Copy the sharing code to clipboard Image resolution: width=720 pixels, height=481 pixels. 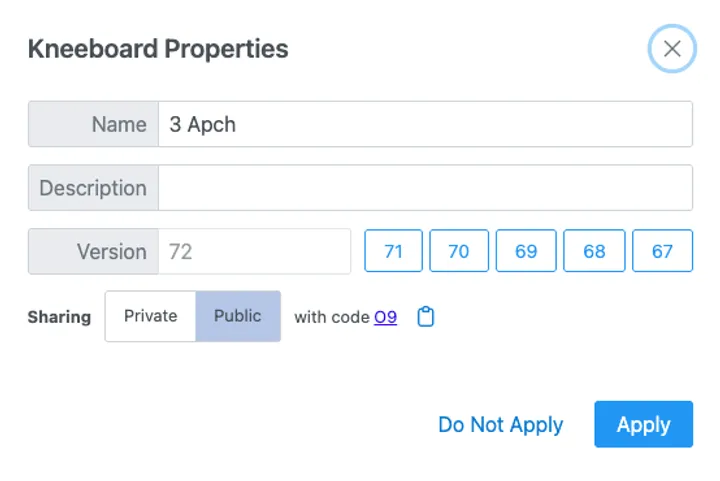click(426, 317)
